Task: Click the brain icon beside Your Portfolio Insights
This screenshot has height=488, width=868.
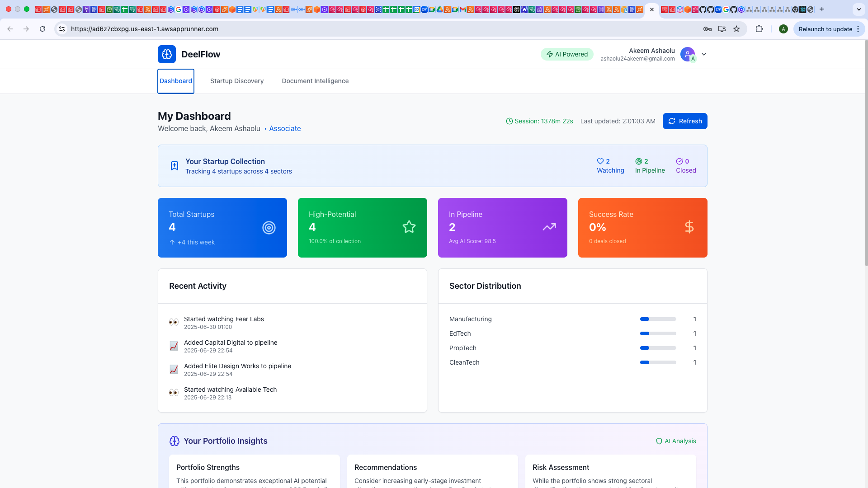Action: [175, 441]
